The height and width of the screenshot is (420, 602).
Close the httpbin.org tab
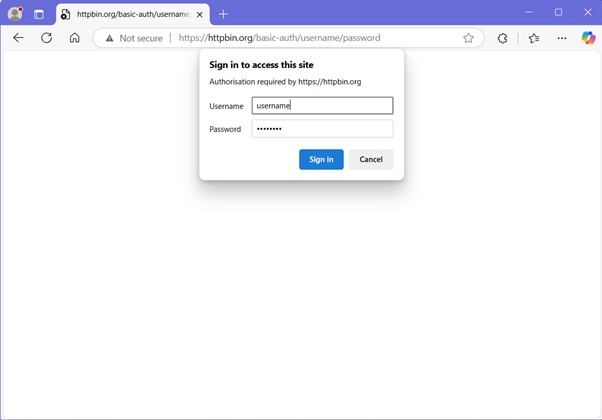[200, 15]
